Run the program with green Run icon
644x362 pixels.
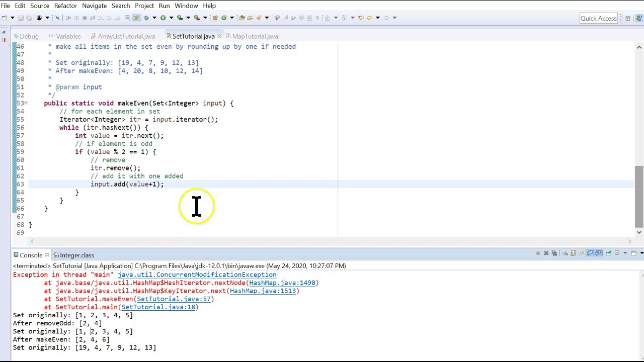pyautogui.click(x=163, y=18)
